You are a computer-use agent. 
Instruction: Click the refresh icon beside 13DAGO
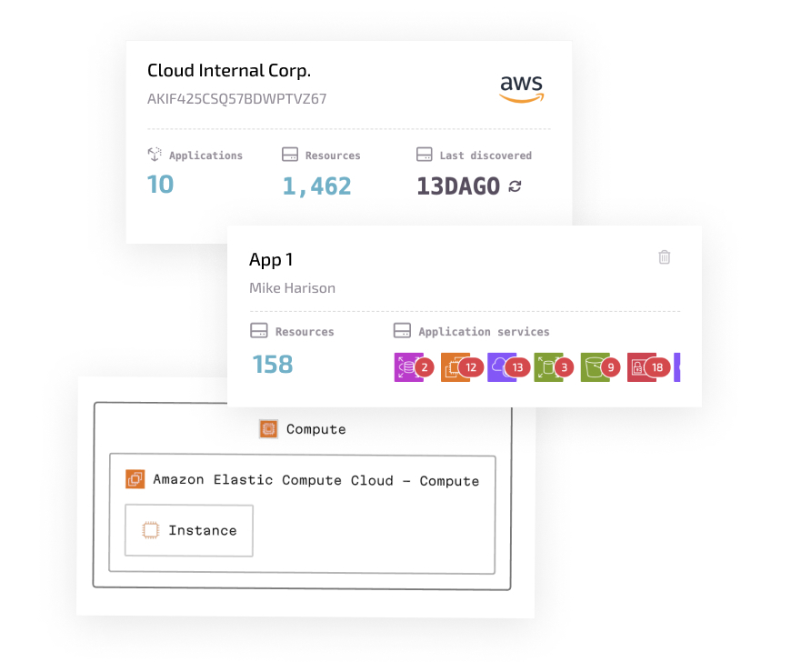pos(516,186)
